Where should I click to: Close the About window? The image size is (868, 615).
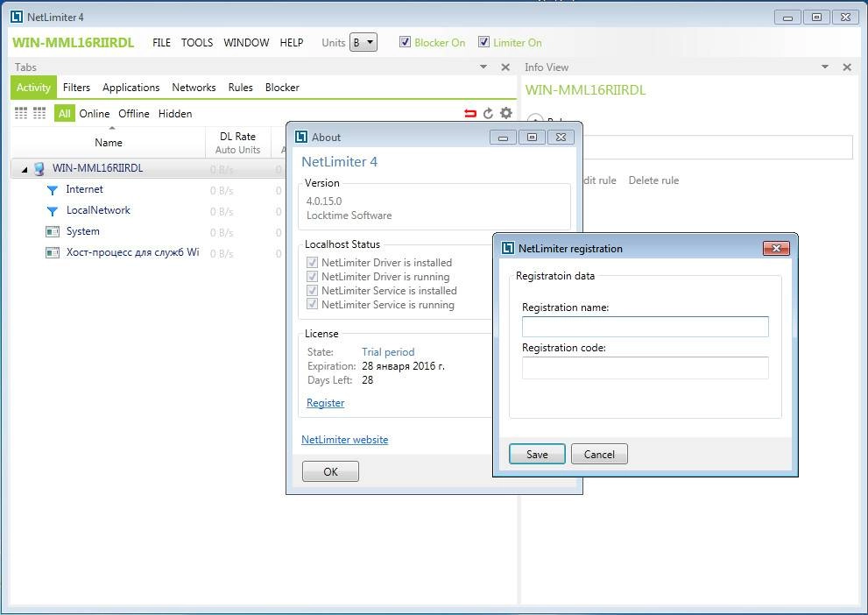[561, 137]
